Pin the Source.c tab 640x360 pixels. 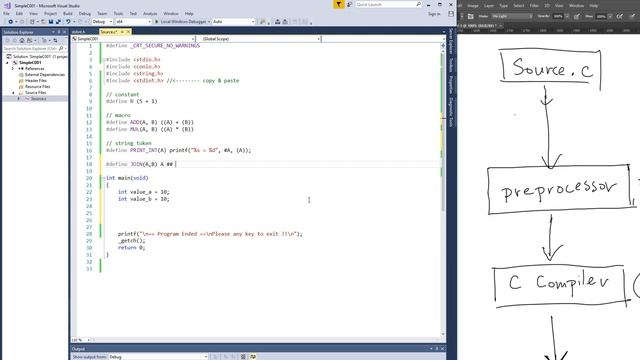(122, 32)
